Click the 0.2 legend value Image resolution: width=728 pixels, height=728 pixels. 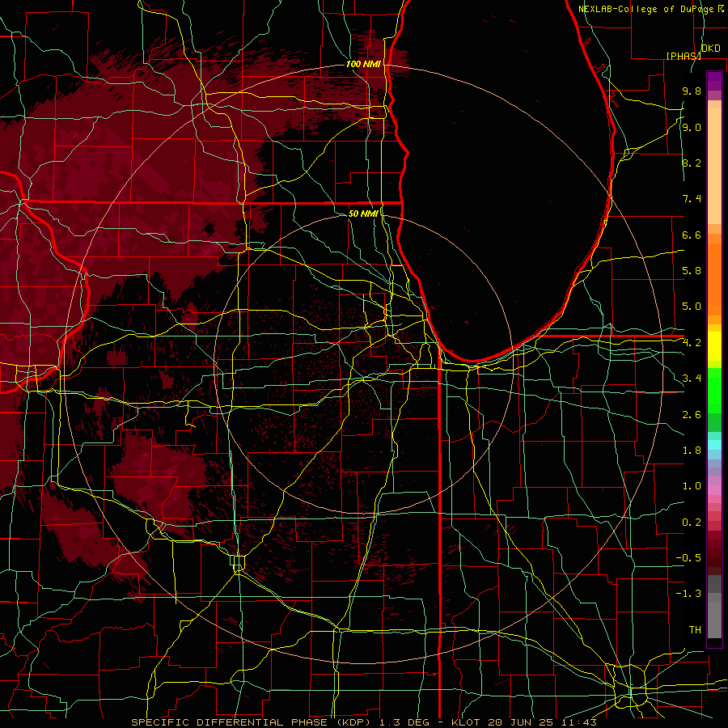[692, 523]
